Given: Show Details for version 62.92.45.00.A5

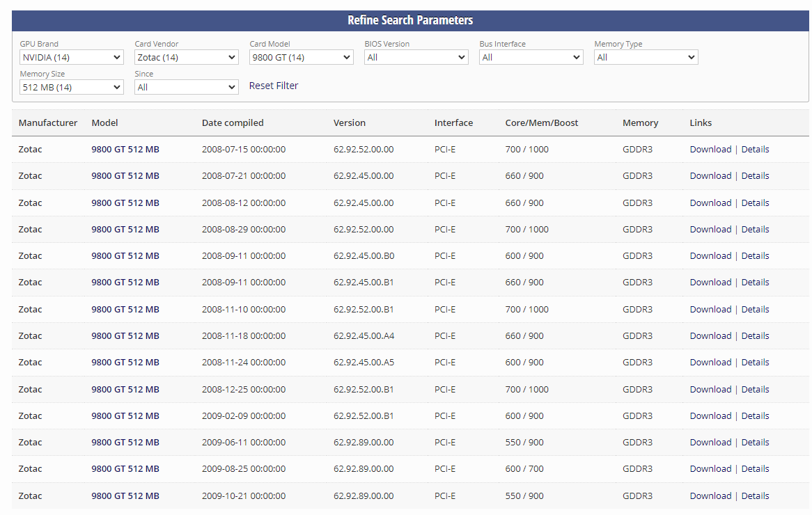Looking at the screenshot, I should pos(755,363).
